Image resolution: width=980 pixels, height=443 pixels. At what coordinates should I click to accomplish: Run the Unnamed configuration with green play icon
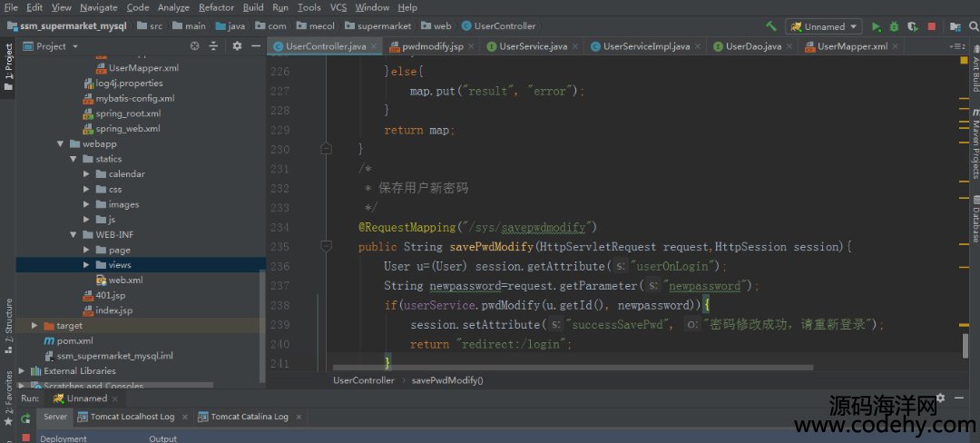877,27
